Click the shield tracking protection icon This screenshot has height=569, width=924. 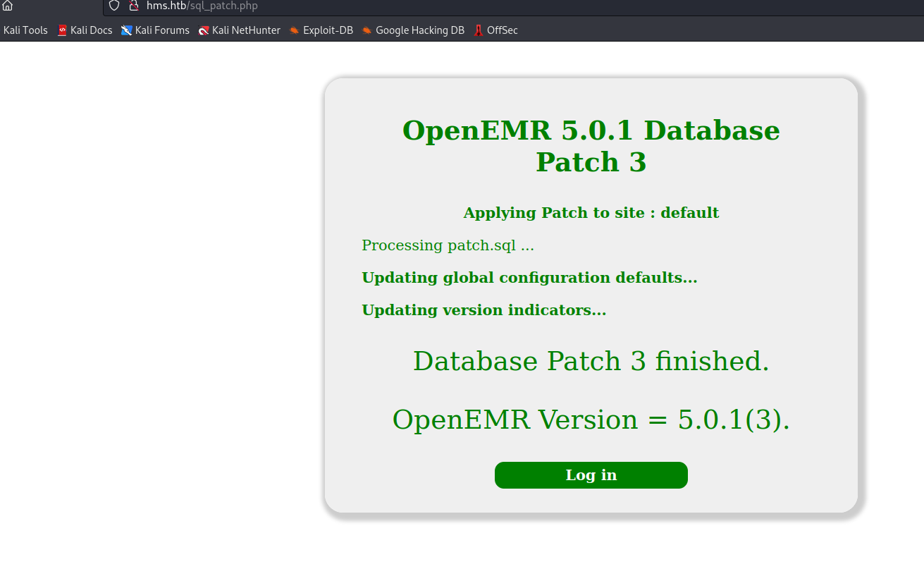[x=114, y=6]
